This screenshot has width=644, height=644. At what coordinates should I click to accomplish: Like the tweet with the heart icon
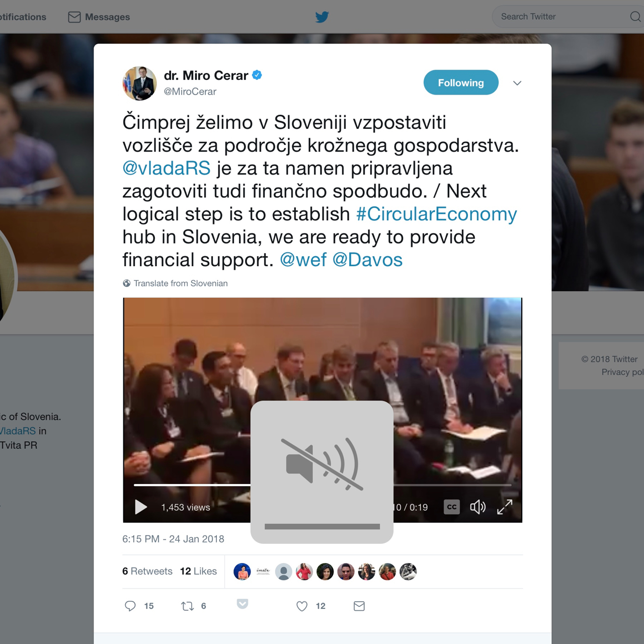coord(302,606)
